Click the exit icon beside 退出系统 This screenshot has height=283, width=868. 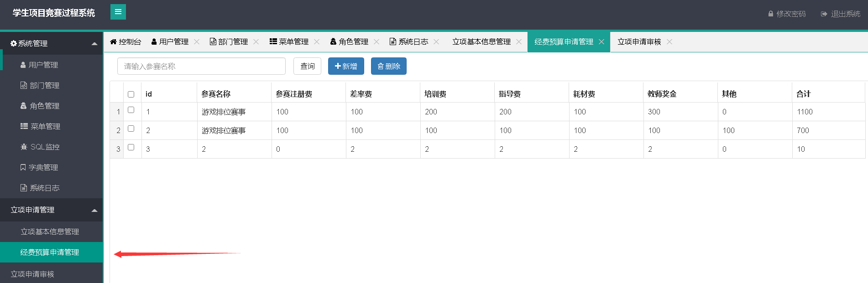[x=824, y=14]
